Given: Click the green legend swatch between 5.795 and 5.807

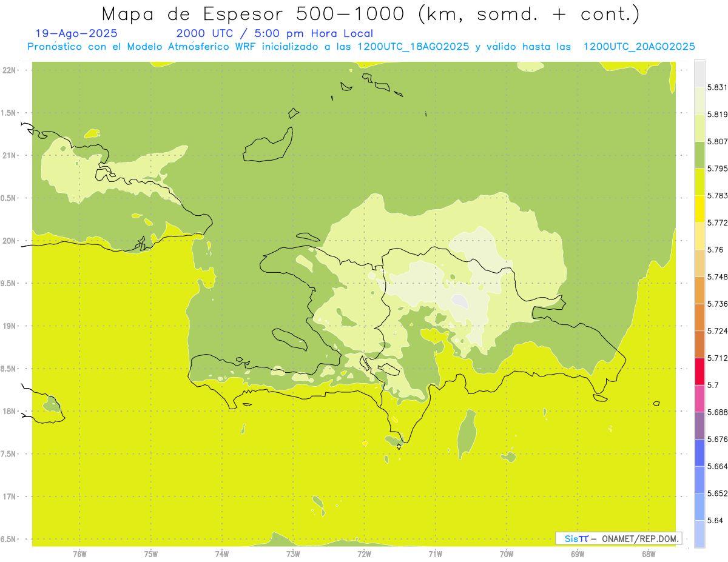Looking at the screenshot, I should point(699,155).
